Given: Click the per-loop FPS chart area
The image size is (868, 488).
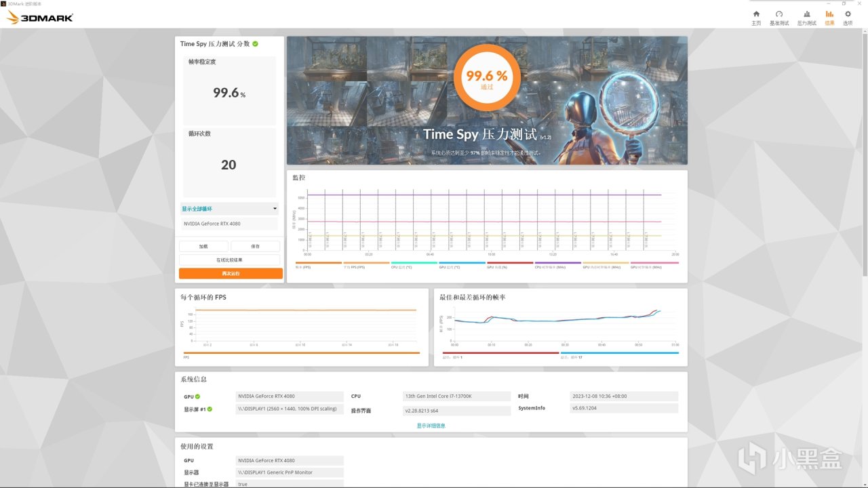Looking at the screenshot, I should point(306,325).
